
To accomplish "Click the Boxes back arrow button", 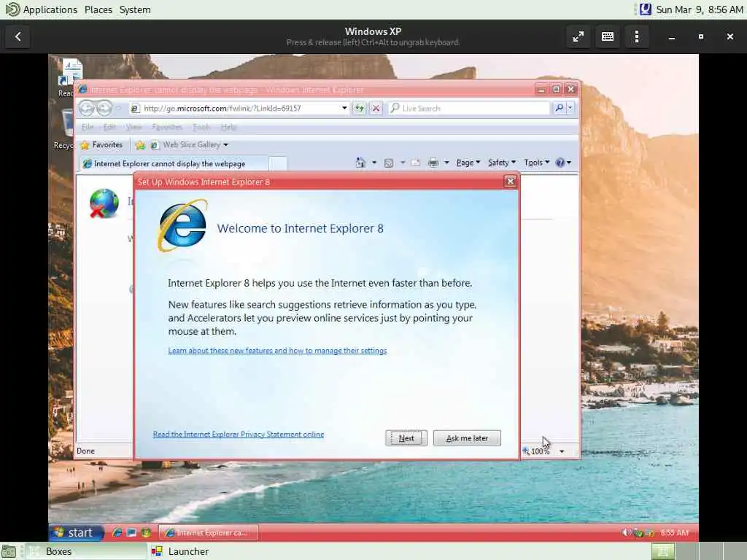I will click(18, 36).
